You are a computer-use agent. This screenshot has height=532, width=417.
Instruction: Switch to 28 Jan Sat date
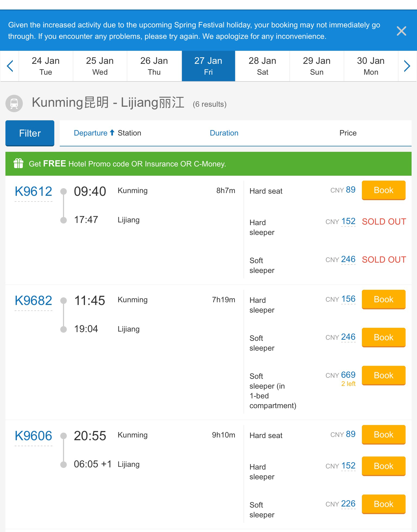(x=262, y=66)
